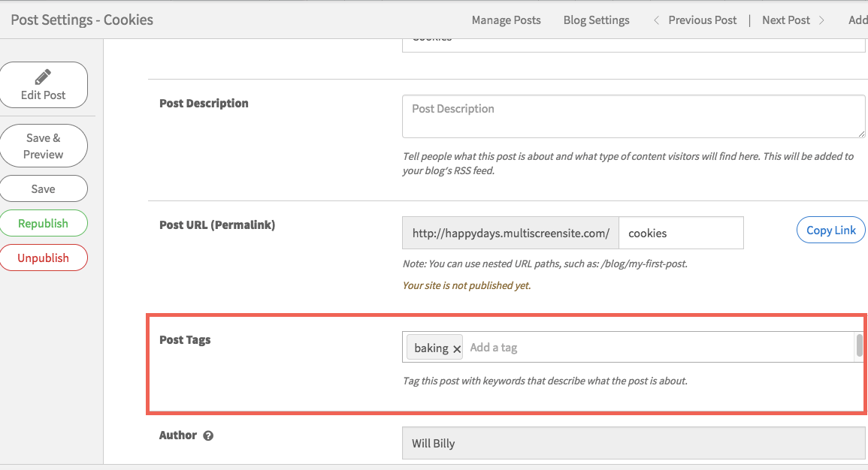Click the Author field showing Will Billy
Screen dimensions: 868x470
[634, 443]
